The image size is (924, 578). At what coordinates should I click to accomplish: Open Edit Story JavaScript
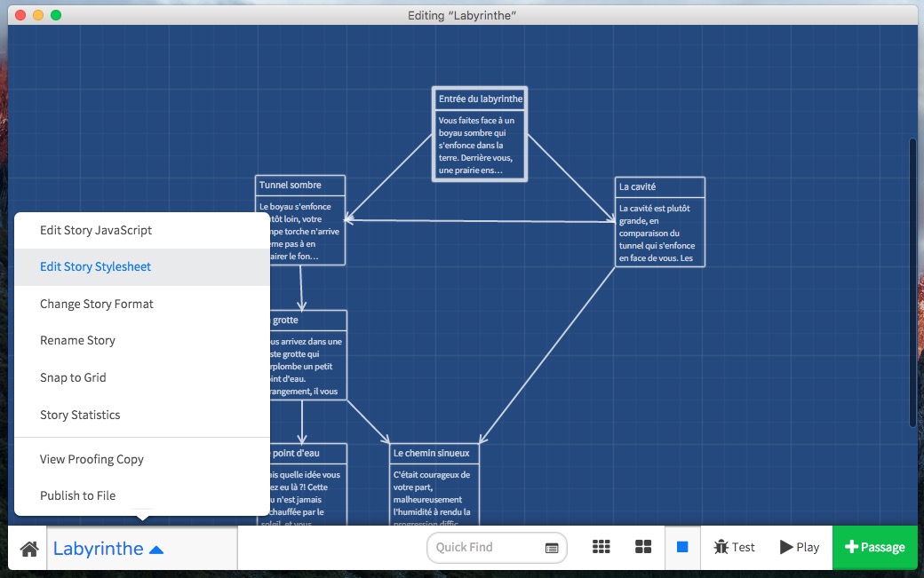click(x=96, y=230)
